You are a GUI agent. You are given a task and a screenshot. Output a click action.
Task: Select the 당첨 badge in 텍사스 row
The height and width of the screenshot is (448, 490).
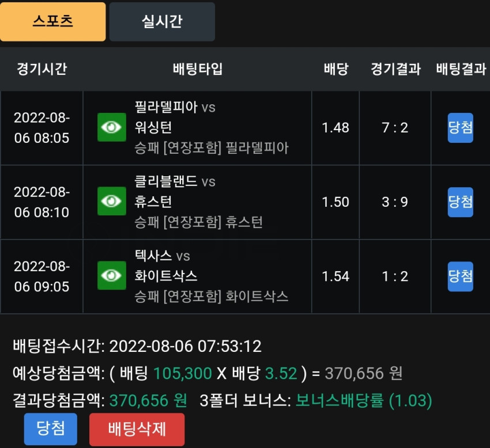461,276
